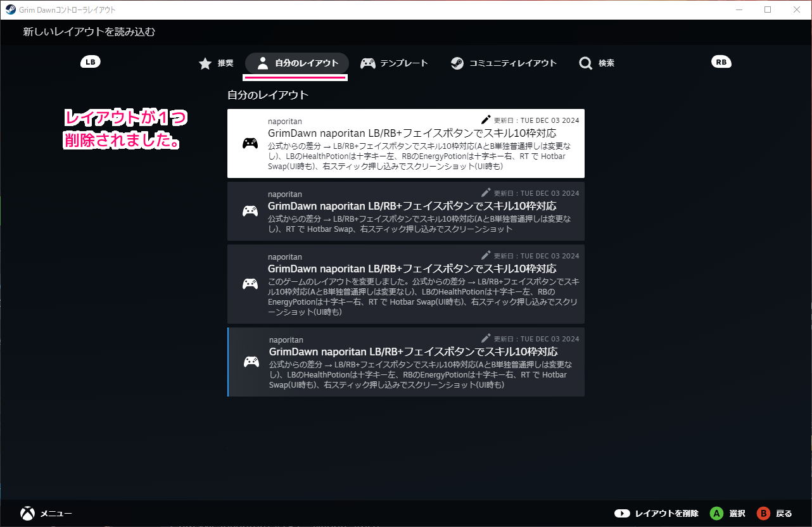This screenshot has width=812, height=527.
Task: Click the 自分のレイアウト section heading
Action: 268,96
